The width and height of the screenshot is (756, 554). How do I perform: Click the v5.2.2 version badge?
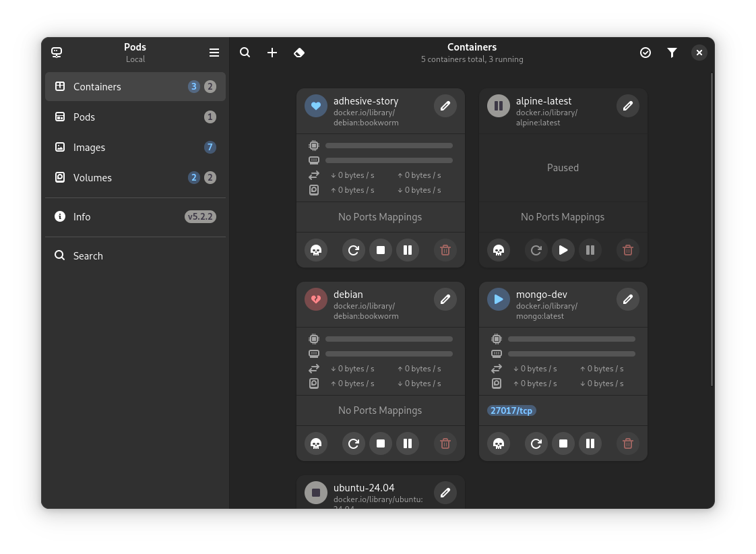[x=200, y=216]
